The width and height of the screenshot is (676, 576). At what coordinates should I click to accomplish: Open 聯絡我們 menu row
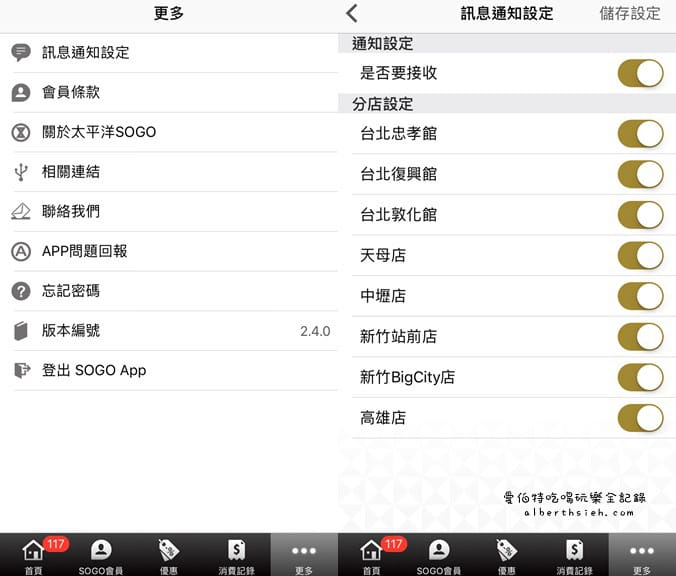pos(169,212)
